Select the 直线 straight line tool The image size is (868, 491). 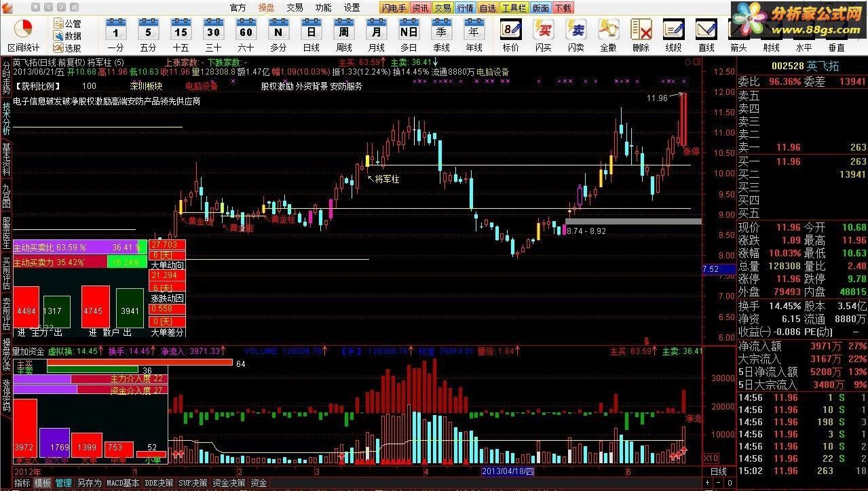(x=706, y=35)
